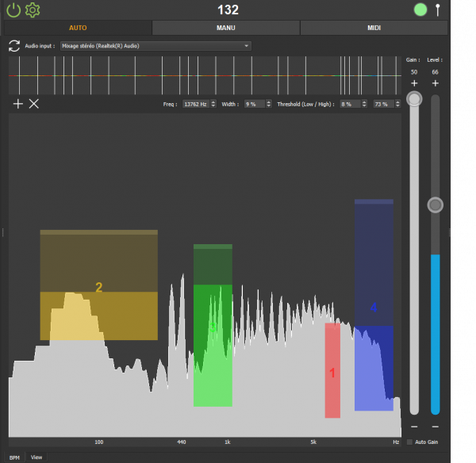Viewport: 476px width, 463px height.
Task: Increase Gain with the plus icon
Action: [x=414, y=83]
